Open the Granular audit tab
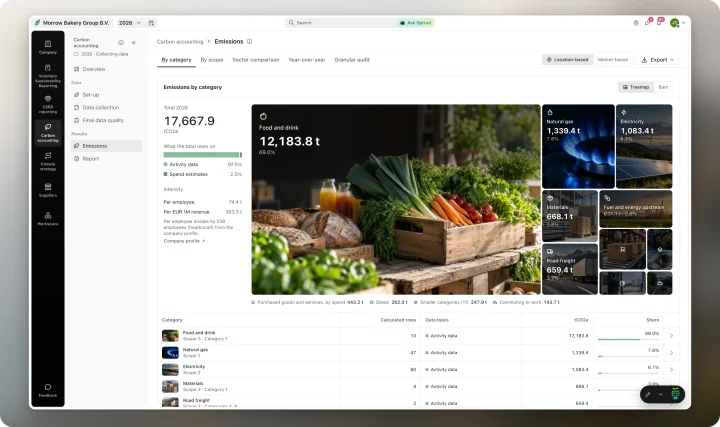 [352, 60]
